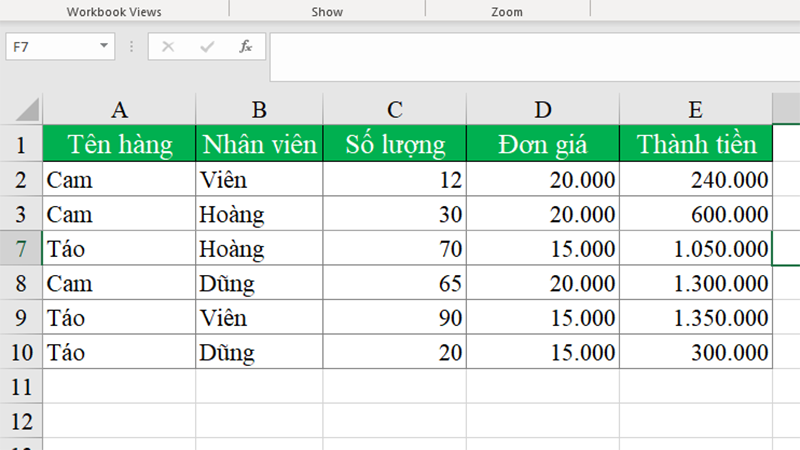Viewport: 800px width, 450px height.
Task: Click unit price '15.000' in row 7
Action: coord(543,248)
